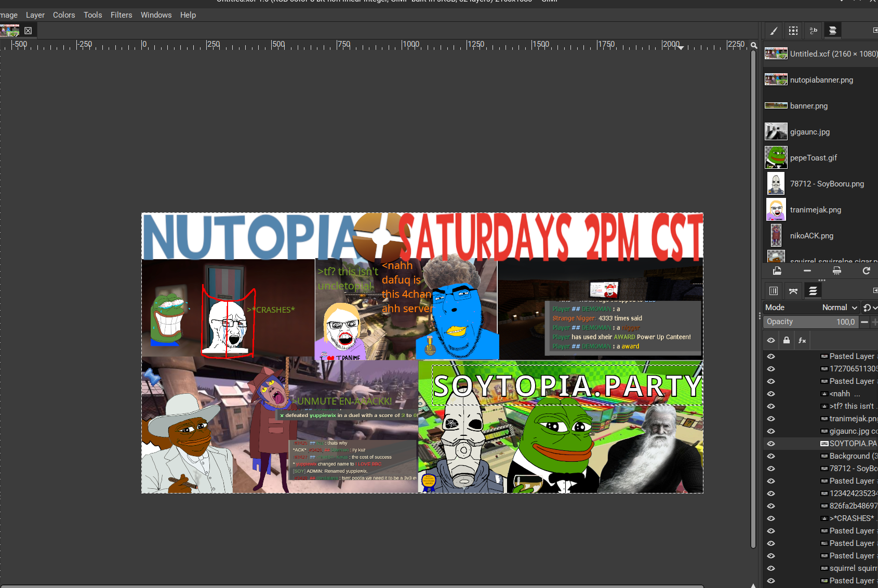Click the type icon of SOYTOPIA.PA layer
The image size is (878, 588).
[824, 444]
